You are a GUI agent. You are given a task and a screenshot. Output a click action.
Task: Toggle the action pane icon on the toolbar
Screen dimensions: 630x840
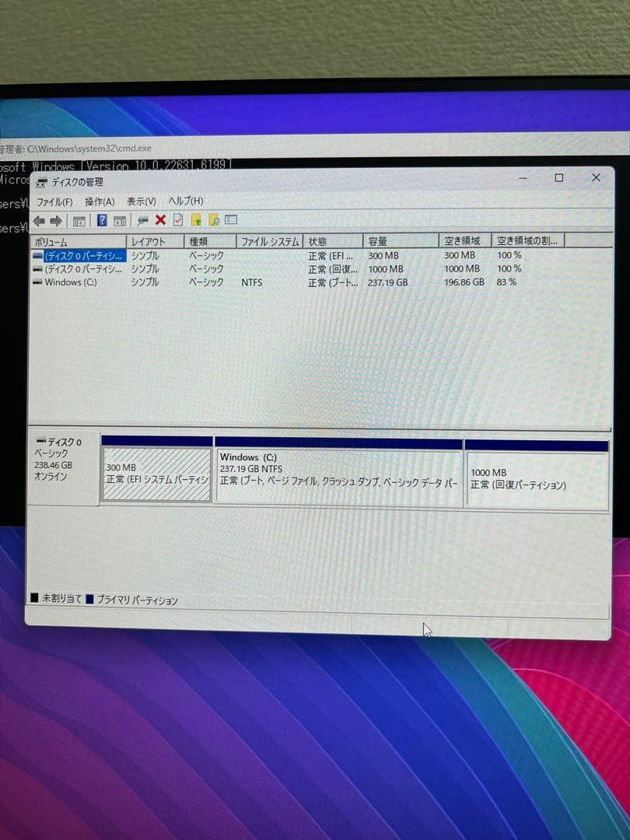click(121, 221)
